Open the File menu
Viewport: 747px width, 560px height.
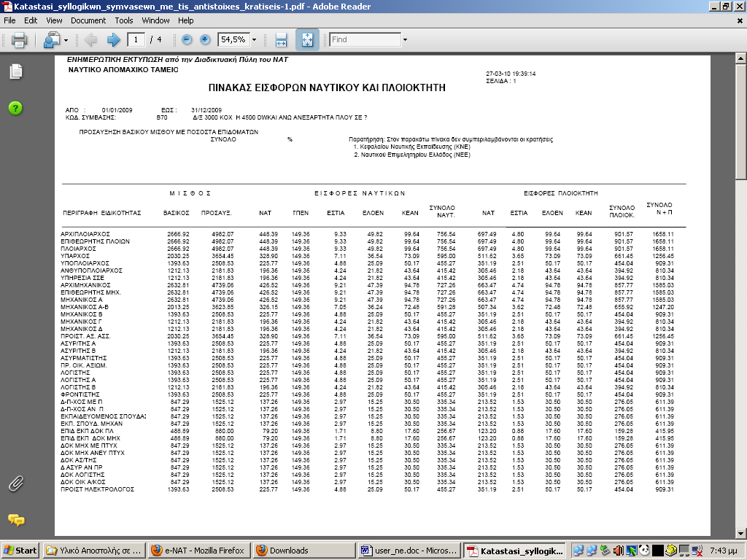tap(9, 20)
